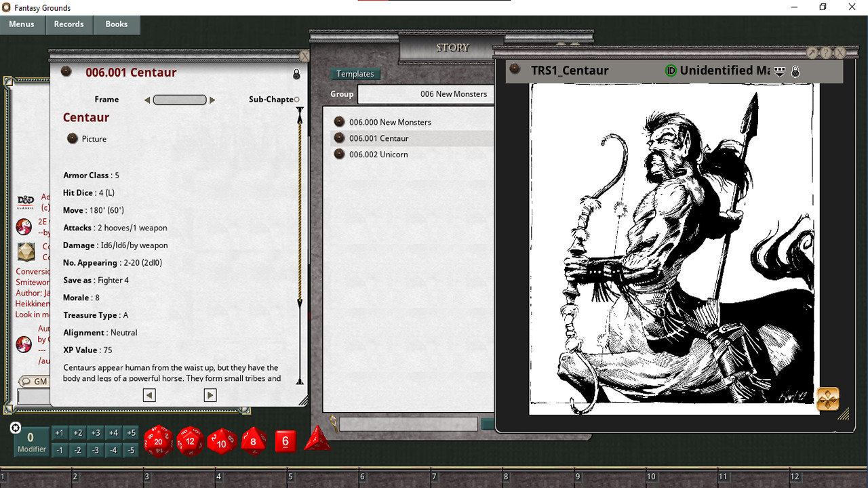Click the D&D Classic ruleset icon
This screenshot has width=868, height=488.
[26, 201]
